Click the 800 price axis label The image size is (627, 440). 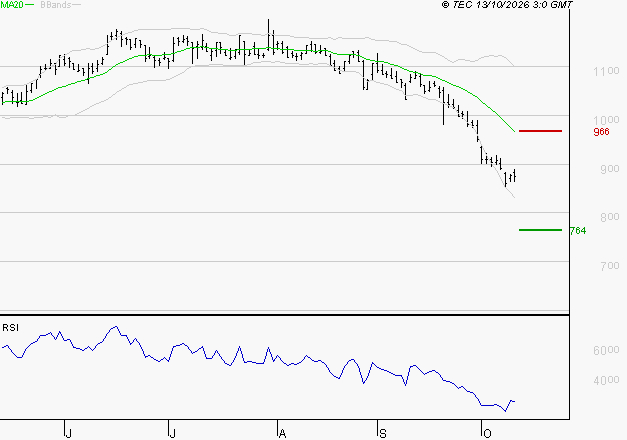tap(610, 217)
